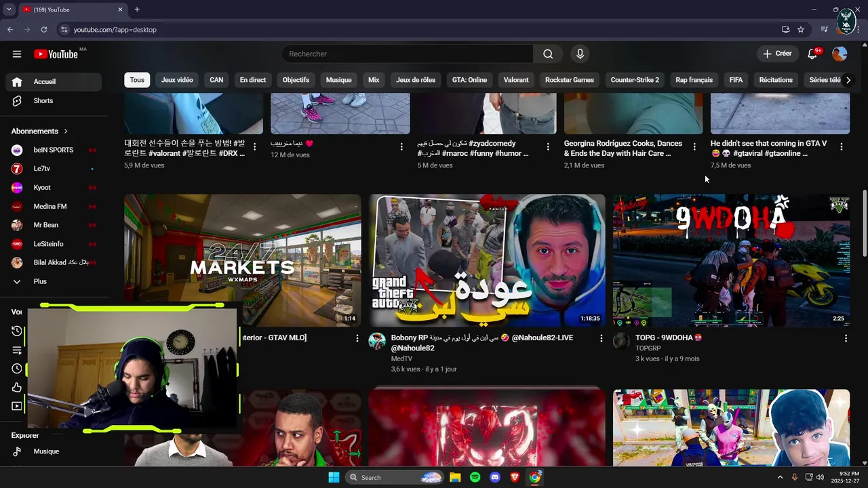Open options for Bobony RP video
Image resolution: width=868 pixels, height=488 pixels.
601,338
